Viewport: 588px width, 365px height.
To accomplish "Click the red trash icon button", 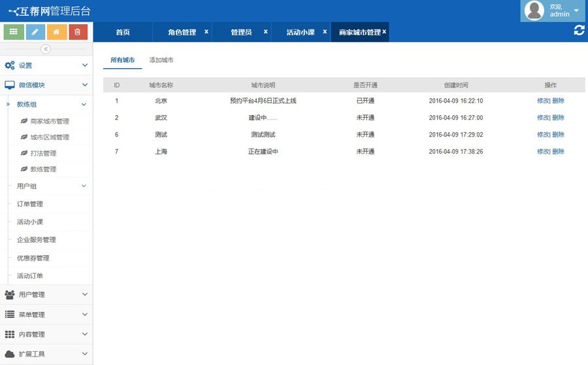I will tap(78, 32).
